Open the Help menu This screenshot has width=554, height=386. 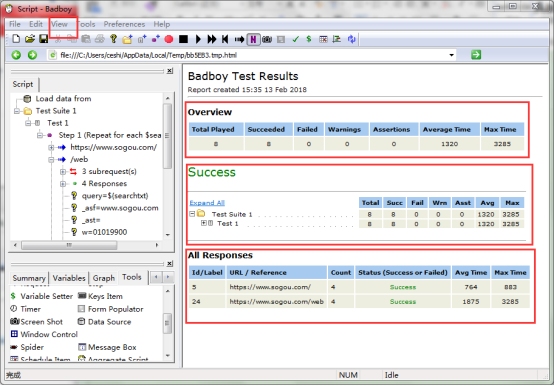[162, 24]
